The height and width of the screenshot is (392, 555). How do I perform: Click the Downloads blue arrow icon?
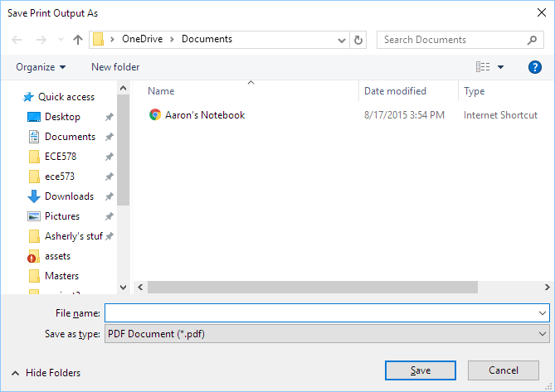34,196
